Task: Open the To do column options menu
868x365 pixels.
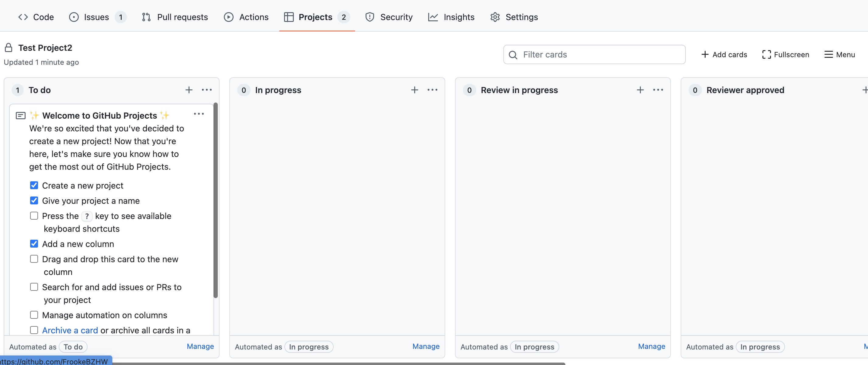Action: pyautogui.click(x=207, y=90)
